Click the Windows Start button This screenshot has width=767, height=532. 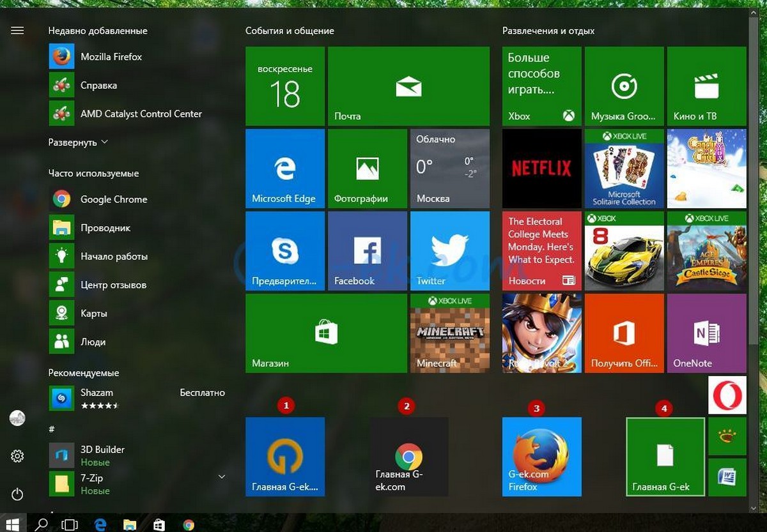pos(13,524)
